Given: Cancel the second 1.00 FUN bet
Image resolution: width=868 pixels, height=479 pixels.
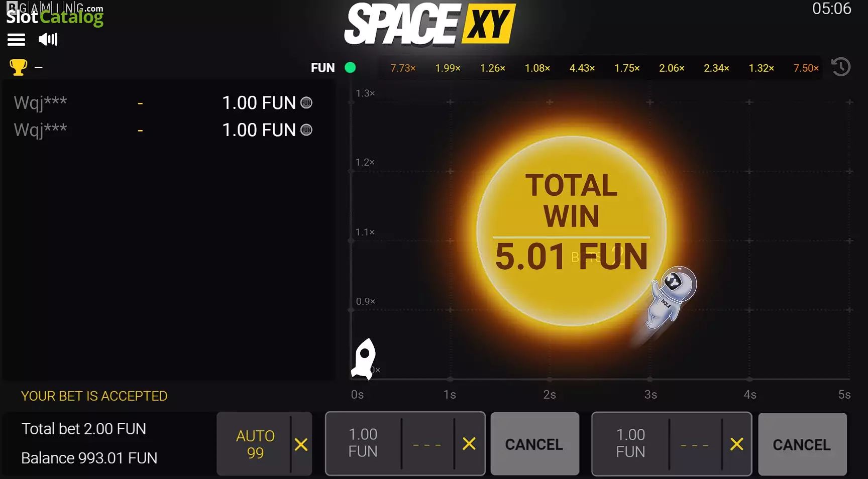Looking at the screenshot, I should coord(802,444).
